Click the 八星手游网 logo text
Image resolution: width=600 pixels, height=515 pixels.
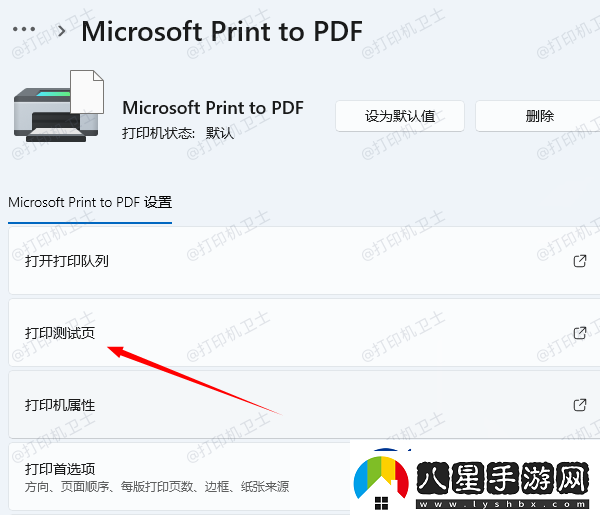click(502, 478)
